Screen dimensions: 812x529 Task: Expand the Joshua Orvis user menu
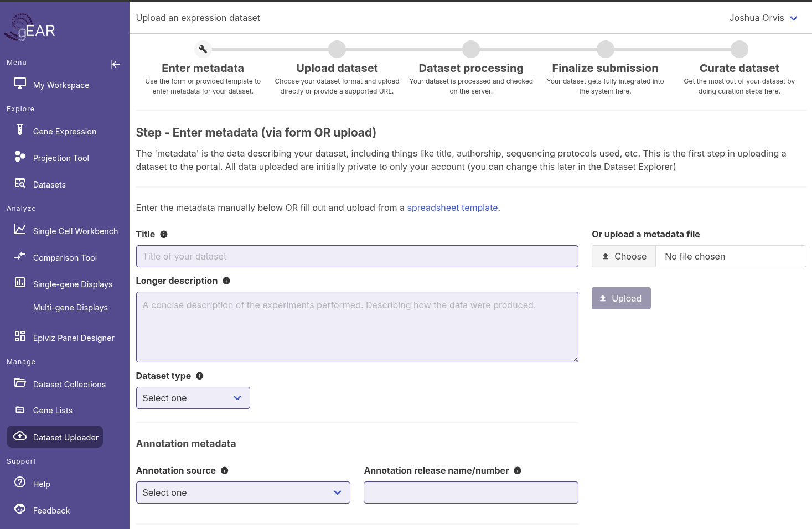763,18
